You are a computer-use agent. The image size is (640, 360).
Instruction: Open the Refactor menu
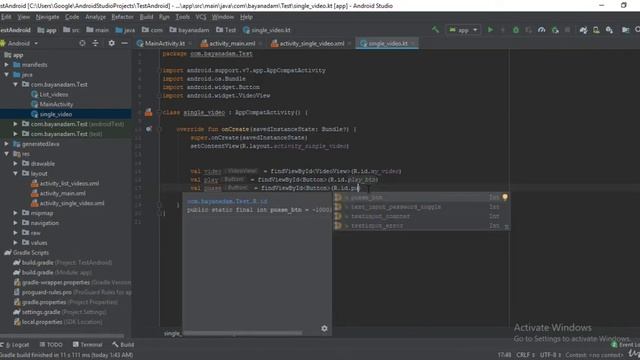[x=122, y=17]
